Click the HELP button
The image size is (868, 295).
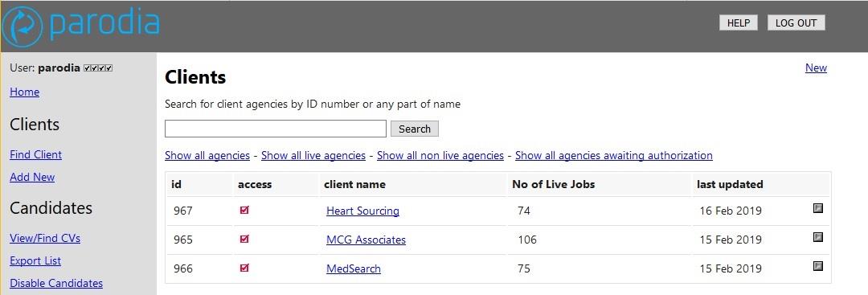coord(738,23)
